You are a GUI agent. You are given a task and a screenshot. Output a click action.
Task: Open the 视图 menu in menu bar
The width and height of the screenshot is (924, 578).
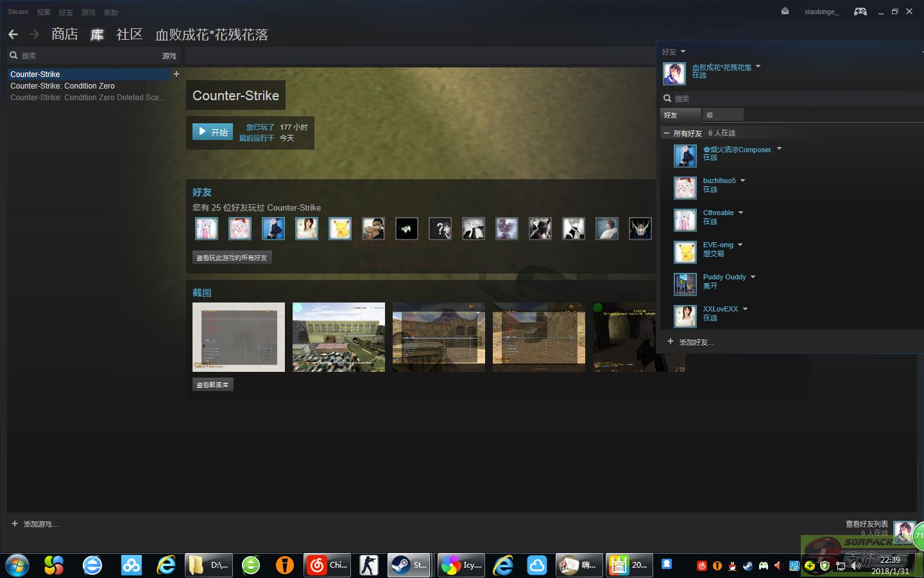pos(44,12)
